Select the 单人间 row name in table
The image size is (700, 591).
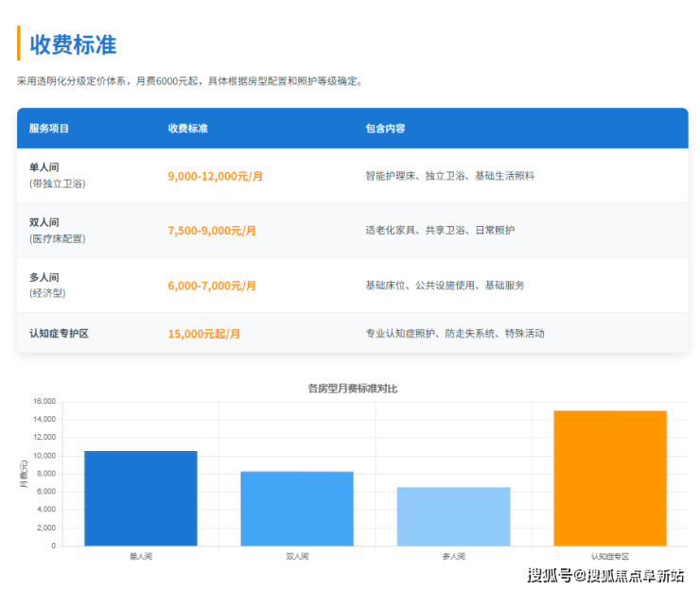(44, 167)
